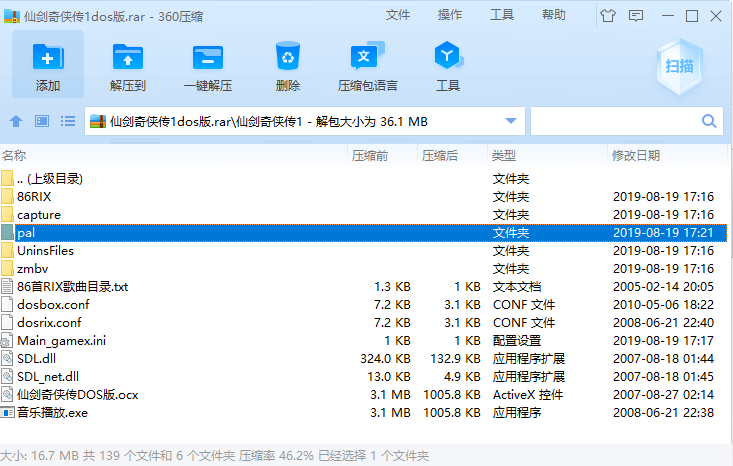Sort by 修改日期 column header
The height and width of the screenshot is (466, 733).
point(636,155)
